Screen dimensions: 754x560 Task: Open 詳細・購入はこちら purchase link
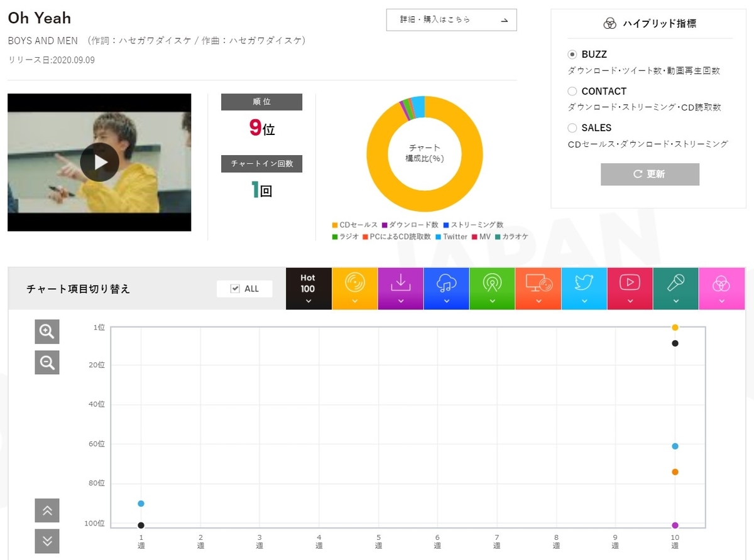tap(451, 19)
